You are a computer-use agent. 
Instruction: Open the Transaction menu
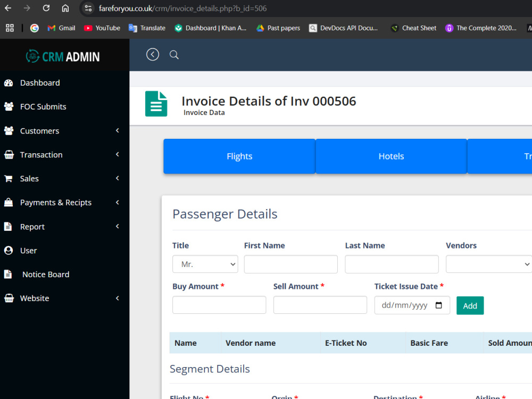41,155
